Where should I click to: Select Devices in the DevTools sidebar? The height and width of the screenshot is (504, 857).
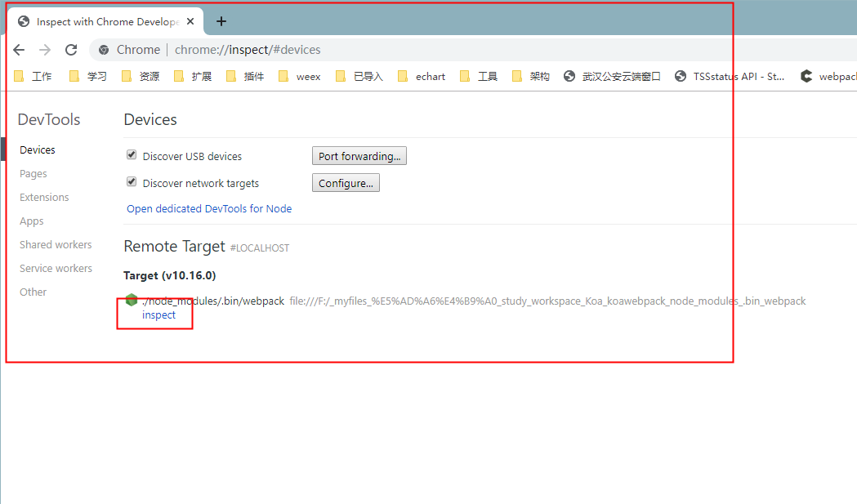37,149
